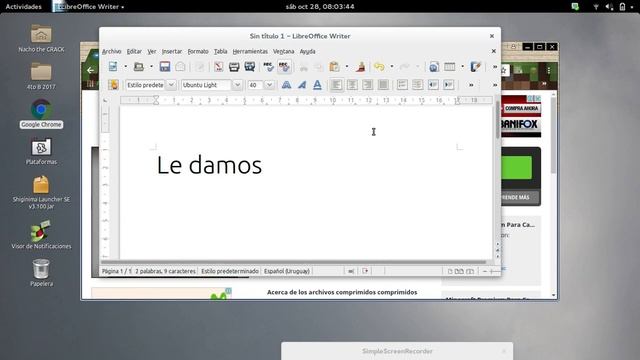Open Actividades in the top bar
This screenshot has width=640, height=360.
pos(23,7)
